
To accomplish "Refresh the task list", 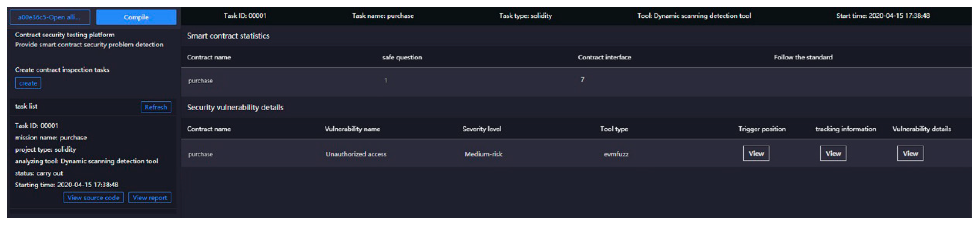I will 156,107.
